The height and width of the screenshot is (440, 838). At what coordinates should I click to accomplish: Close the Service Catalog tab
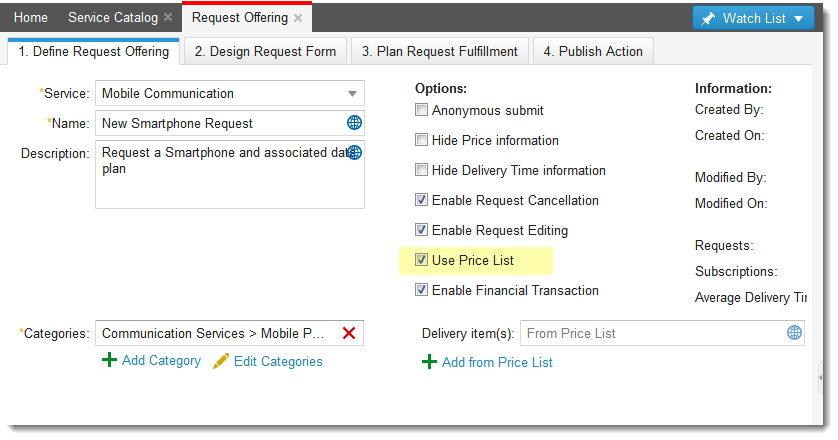click(x=168, y=18)
